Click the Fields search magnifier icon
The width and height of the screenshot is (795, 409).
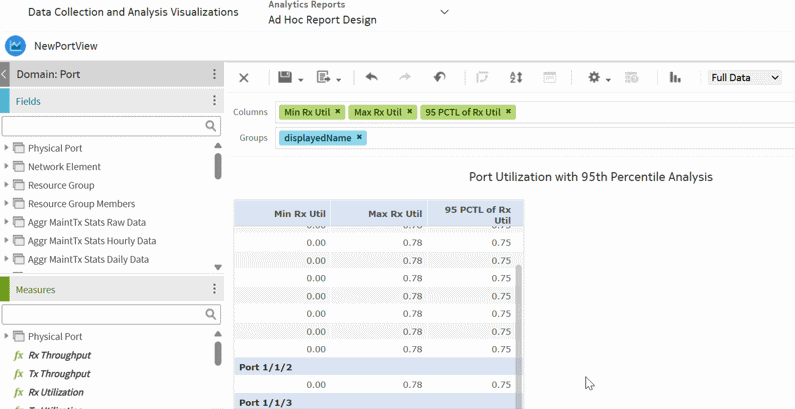211,126
